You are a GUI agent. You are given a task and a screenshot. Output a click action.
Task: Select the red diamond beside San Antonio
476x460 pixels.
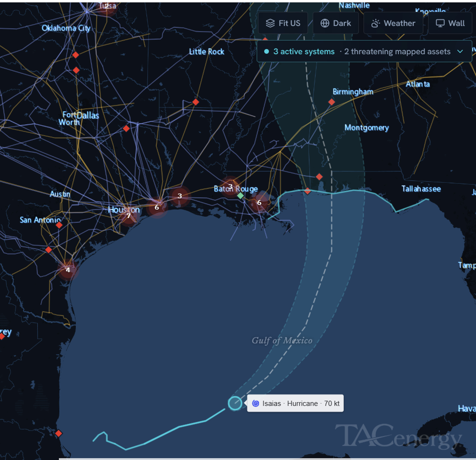(59, 225)
